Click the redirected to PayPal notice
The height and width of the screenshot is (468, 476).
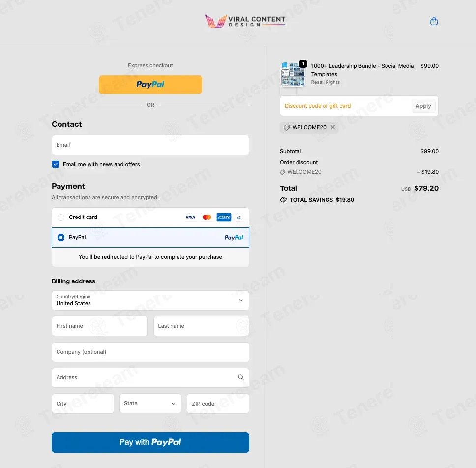150,257
